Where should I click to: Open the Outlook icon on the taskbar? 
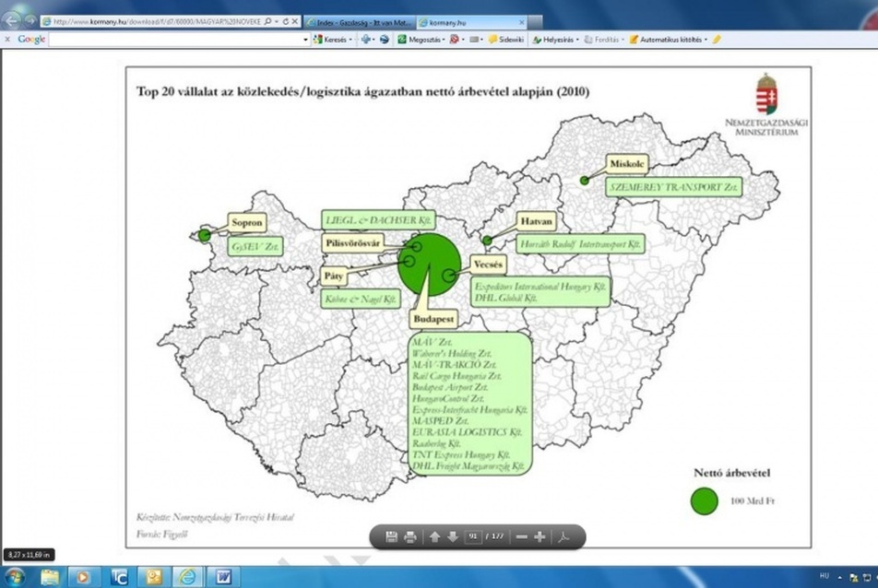(153, 577)
